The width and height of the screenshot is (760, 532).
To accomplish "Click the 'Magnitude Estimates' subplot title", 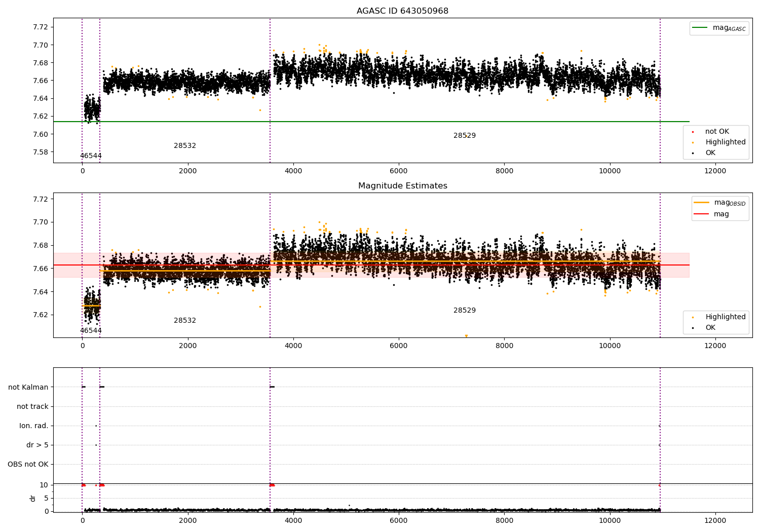I will (x=402, y=186).
